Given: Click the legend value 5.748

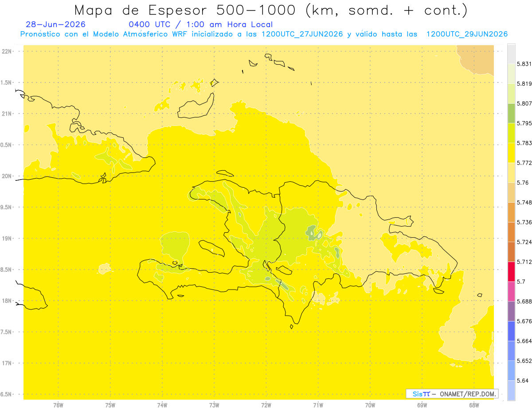Looking at the screenshot, I should (524, 202).
